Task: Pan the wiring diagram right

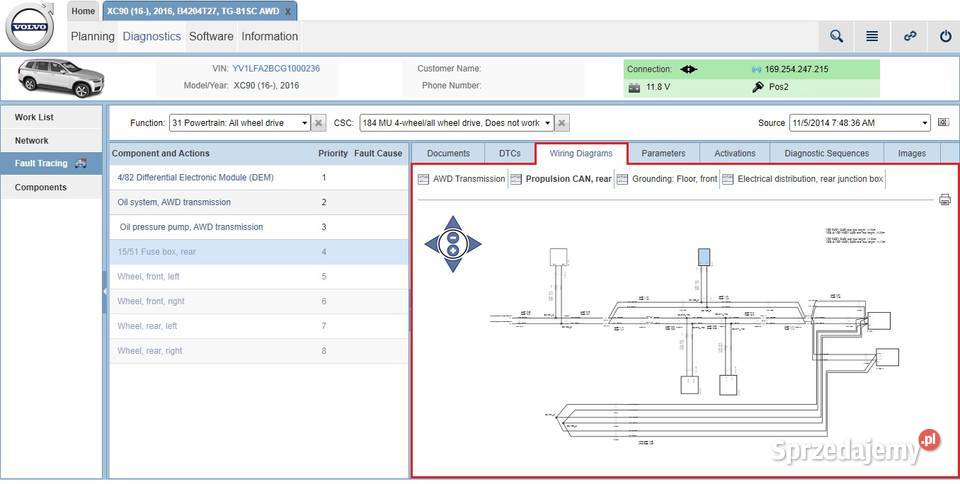Action: click(474, 244)
